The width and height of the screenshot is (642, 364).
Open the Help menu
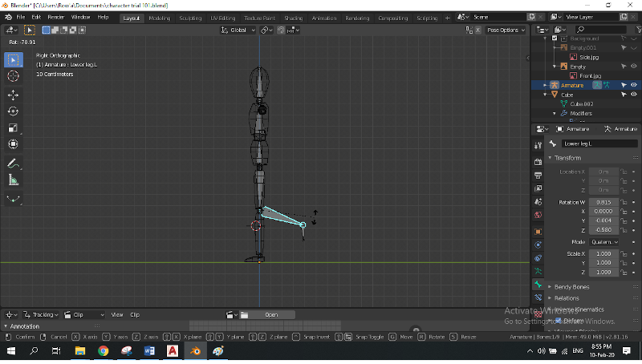(x=103, y=17)
